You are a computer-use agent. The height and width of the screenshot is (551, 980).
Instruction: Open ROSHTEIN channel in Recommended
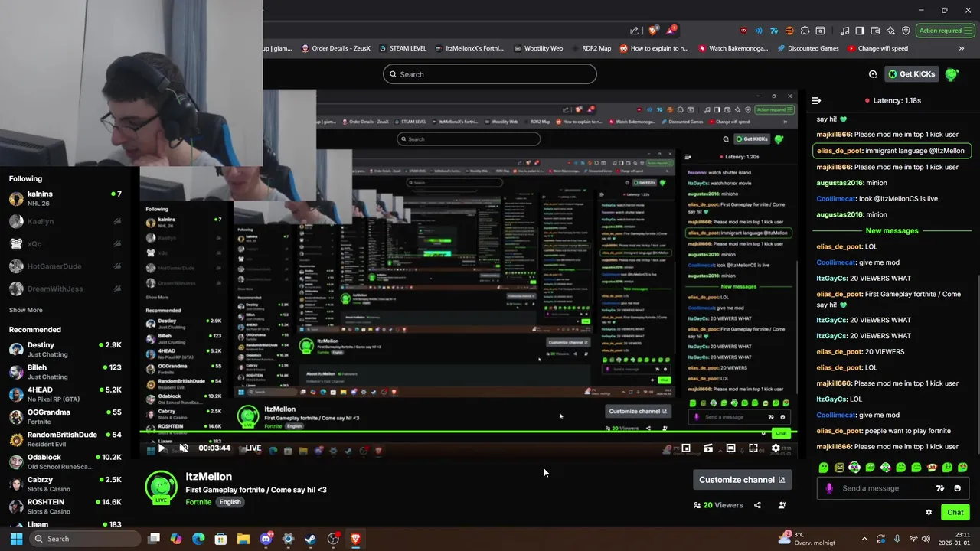tap(65, 506)
